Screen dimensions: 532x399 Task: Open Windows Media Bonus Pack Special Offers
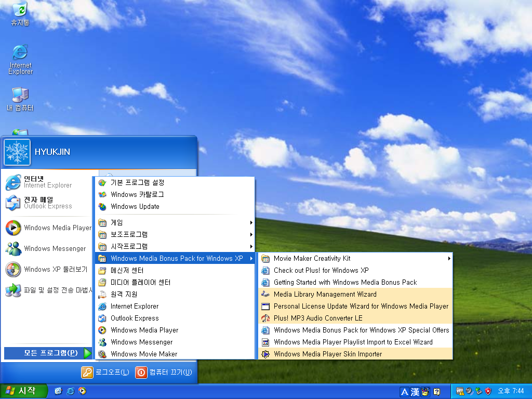point(355,330)
